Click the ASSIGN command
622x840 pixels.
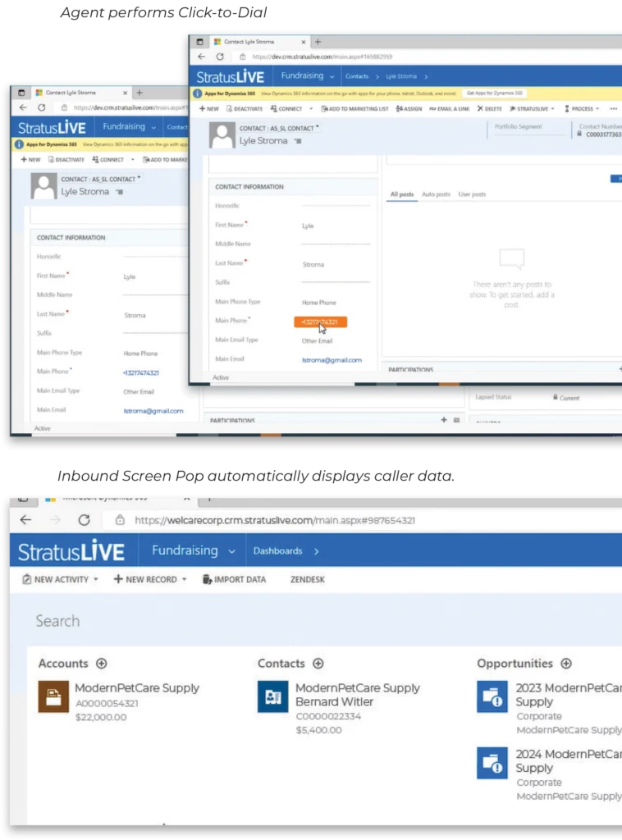pos(409,109)
